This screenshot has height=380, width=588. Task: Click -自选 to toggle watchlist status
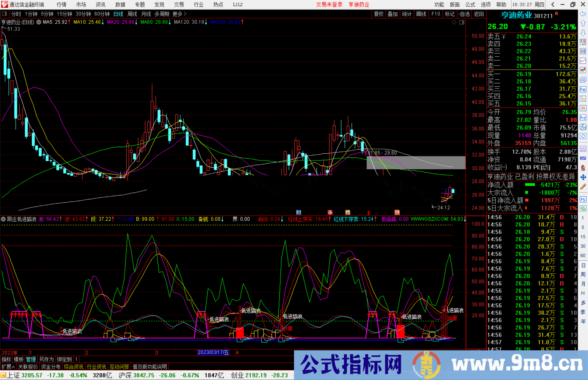pos(464,14)
